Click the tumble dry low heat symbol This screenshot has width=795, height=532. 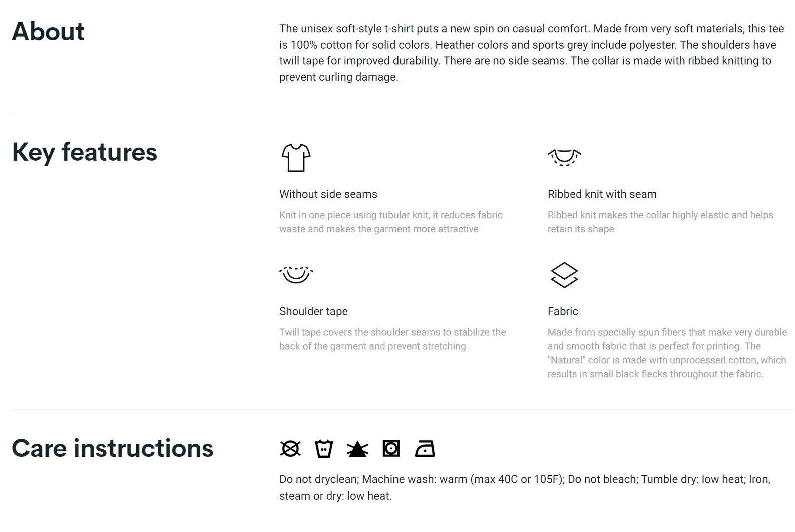tap(391, 449)
